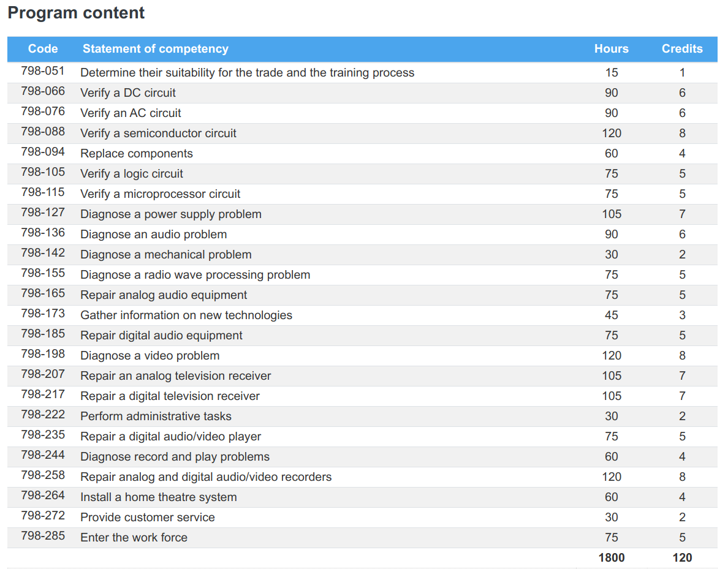The width and height of the screenshot is (728, 577).
Task: Click 'Install a home theatre system' entry
Action: point(158,497)
